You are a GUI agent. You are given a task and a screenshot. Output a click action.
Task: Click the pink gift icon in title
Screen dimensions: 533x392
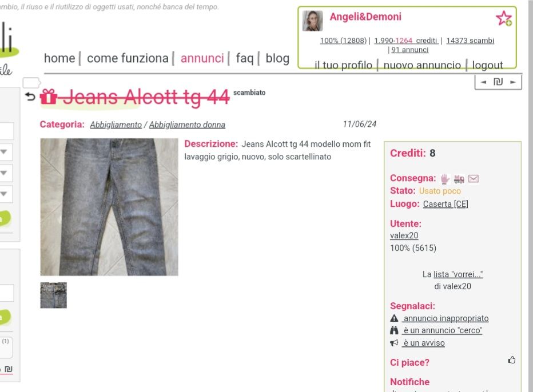[x=49, y=97]
